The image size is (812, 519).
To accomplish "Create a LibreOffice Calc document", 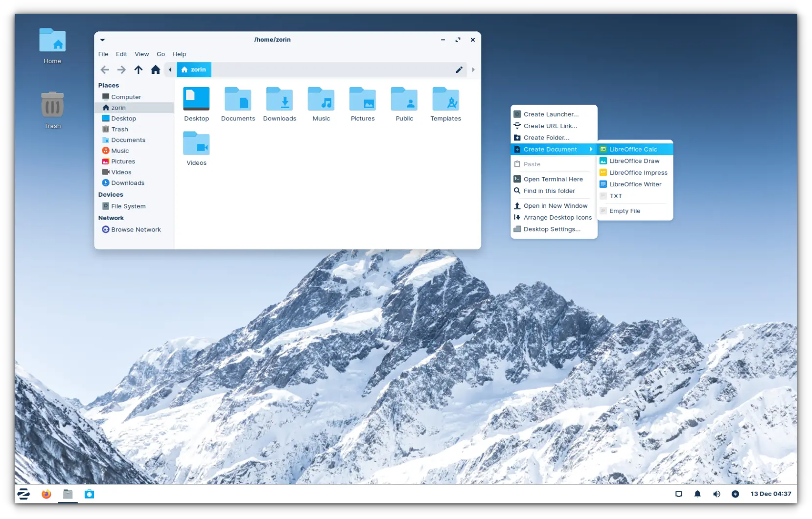I will tap(635, 150).
